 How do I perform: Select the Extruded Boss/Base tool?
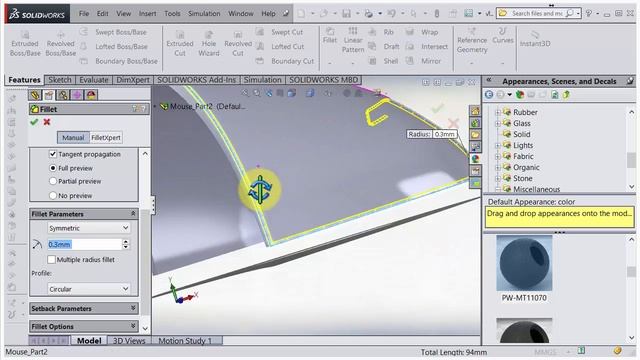click(x=25, y=43)
